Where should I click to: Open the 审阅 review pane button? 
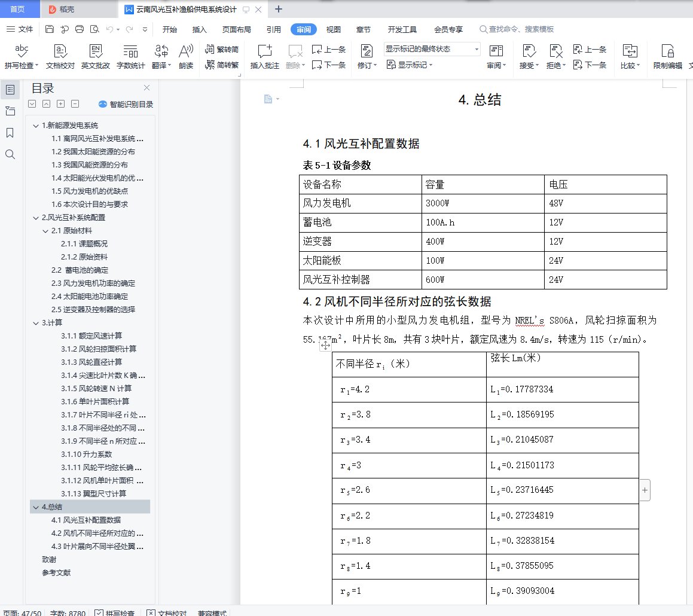tap(496, 57)
